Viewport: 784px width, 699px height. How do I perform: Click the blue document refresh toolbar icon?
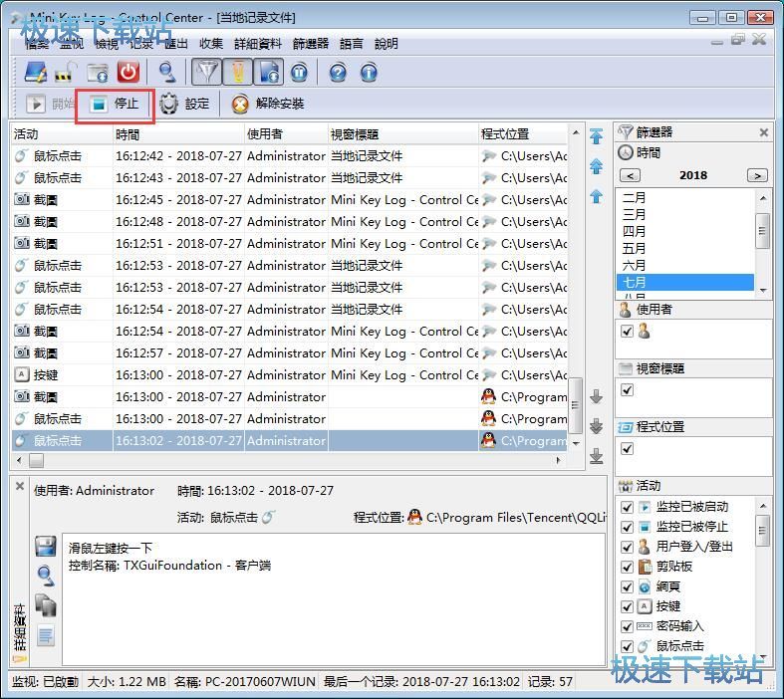click(269, 73)
